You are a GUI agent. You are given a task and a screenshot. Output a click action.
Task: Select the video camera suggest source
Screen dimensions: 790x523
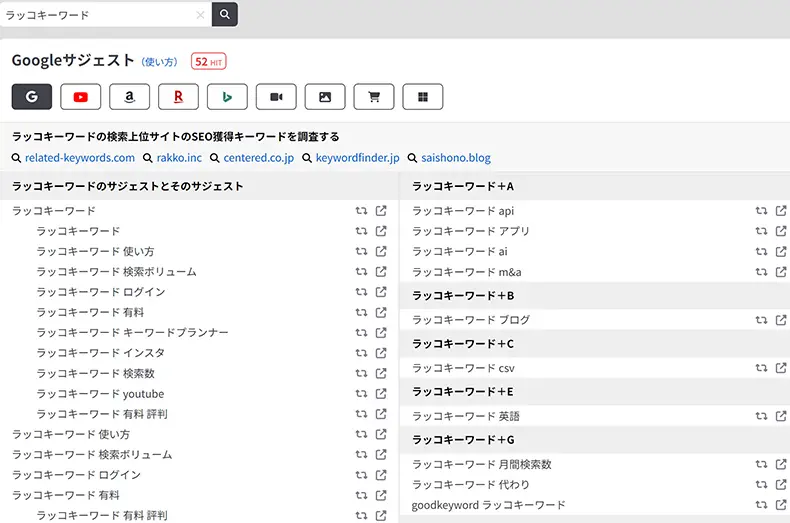point(276,96)
